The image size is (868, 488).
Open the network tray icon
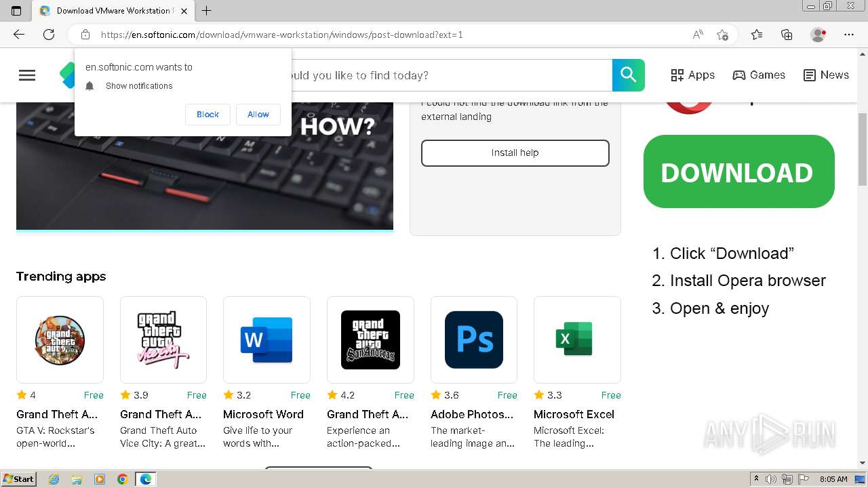pyautogui.click(x=787, y=479)
